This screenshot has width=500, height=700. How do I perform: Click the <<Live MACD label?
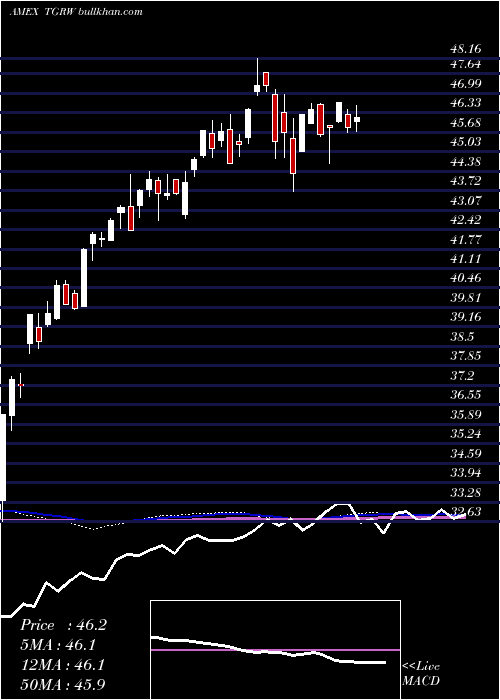421,674
